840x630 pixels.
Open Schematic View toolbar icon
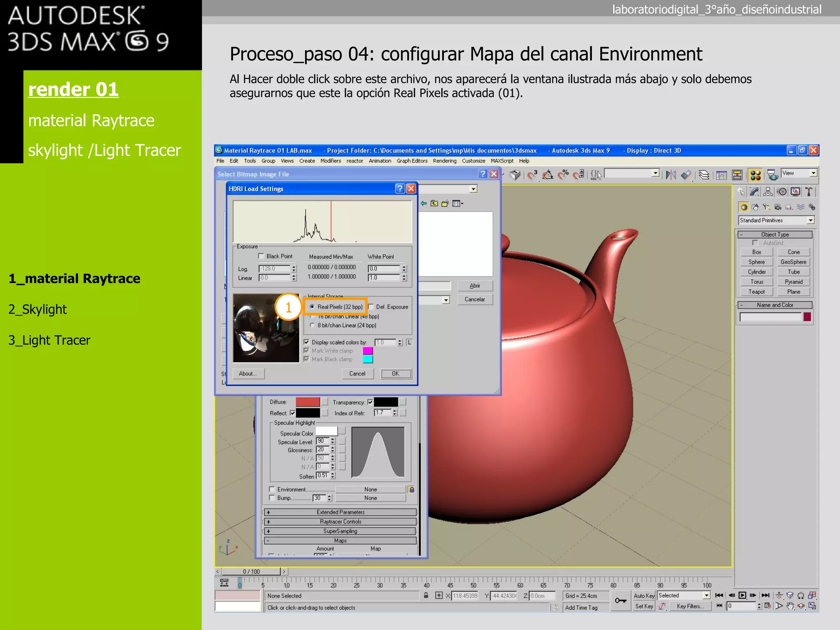(x=737, y=175)
